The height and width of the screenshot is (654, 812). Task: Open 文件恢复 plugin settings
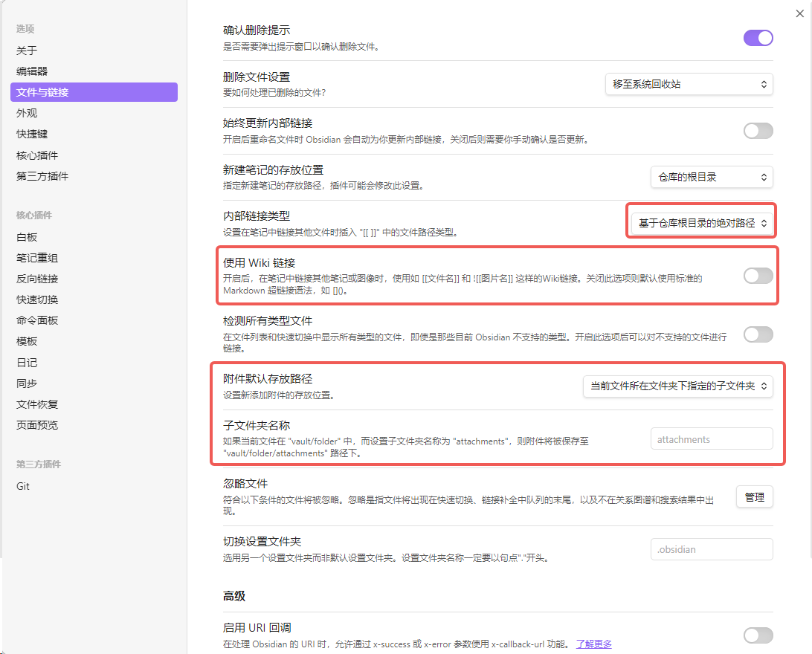[x=94, y=404]
